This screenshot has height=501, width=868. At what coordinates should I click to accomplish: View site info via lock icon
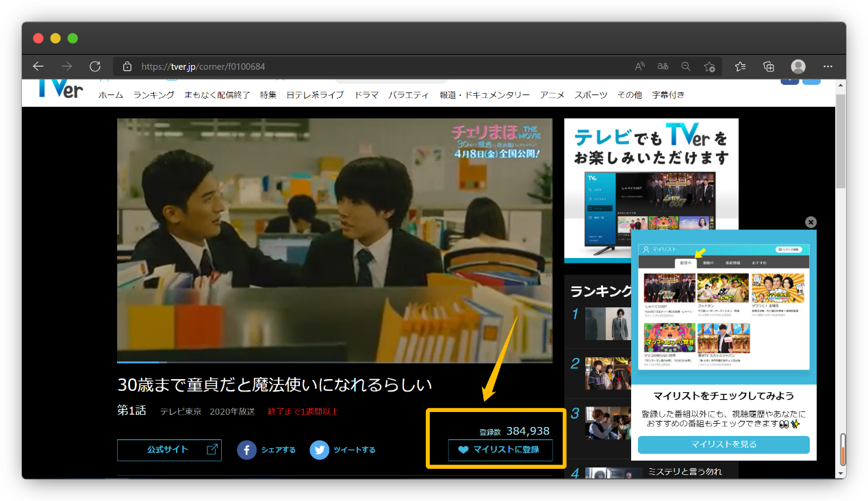127,66
